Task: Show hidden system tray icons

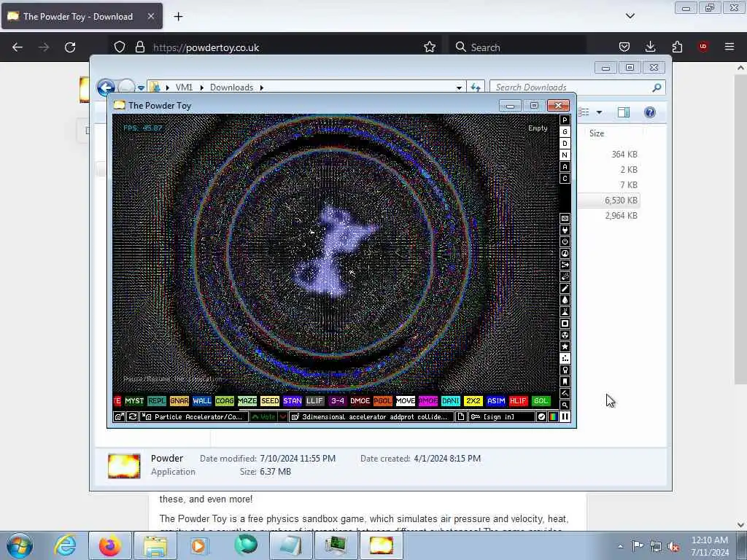Action: pos(620,546)
